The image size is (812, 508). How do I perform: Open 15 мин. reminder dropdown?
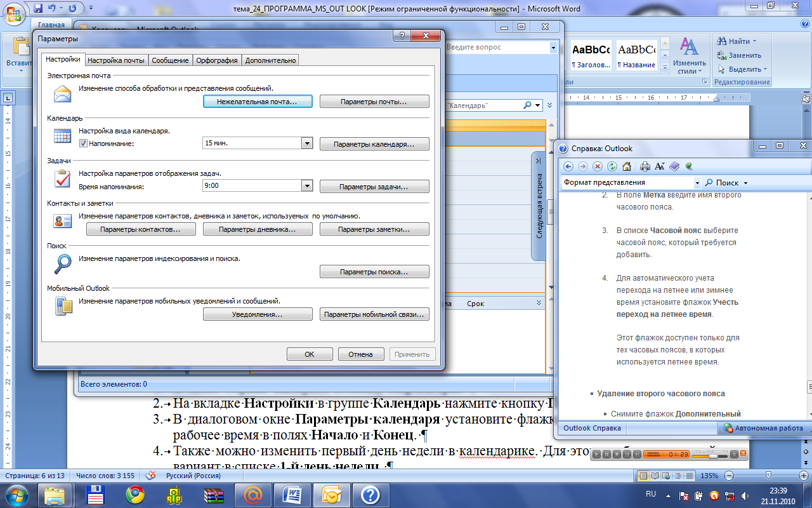coord(307,144)
